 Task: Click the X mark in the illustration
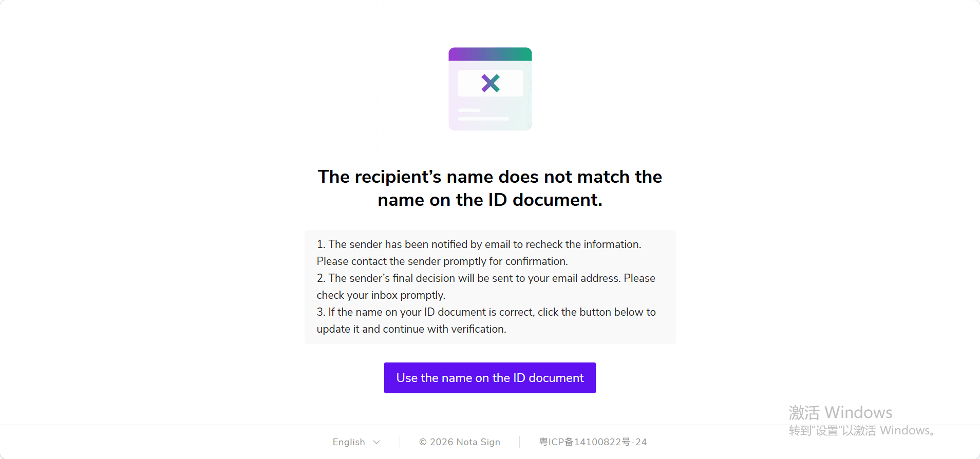[491, 83]
